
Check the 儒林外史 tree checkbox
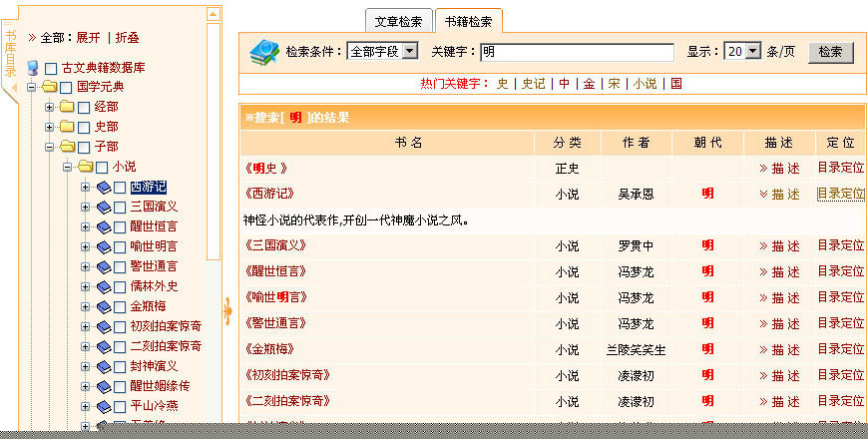[x=120, y=287]
